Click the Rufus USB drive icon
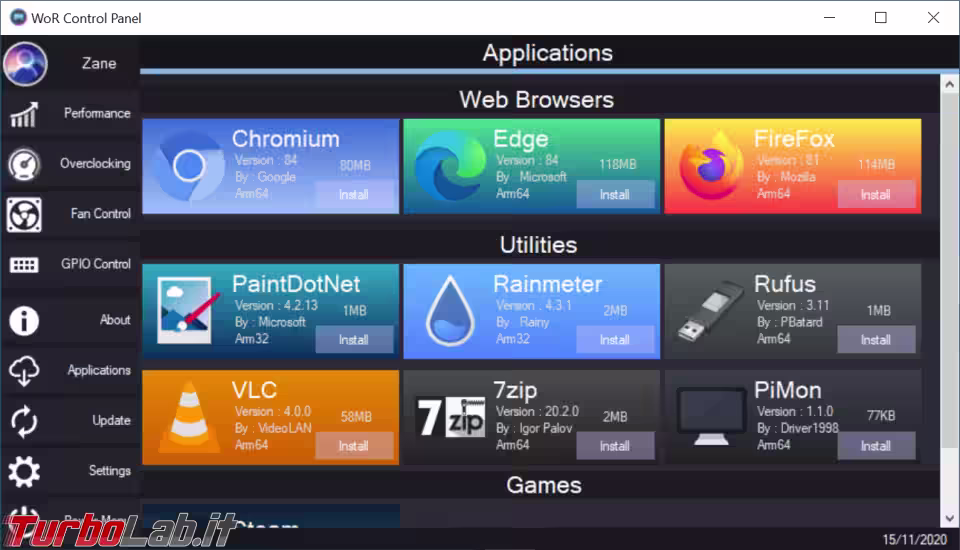Viewport: 960px width, 550px height. point(710,311)
